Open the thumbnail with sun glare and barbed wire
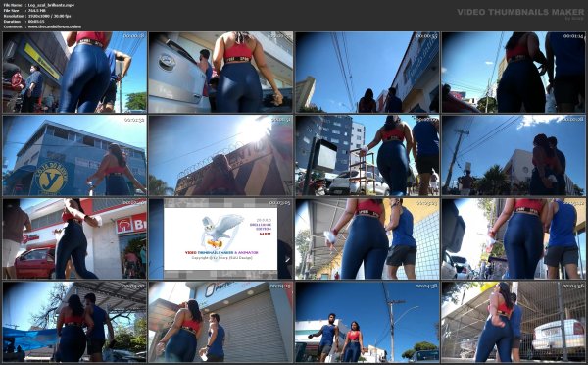The image size is (588, 365). [220, 155]
